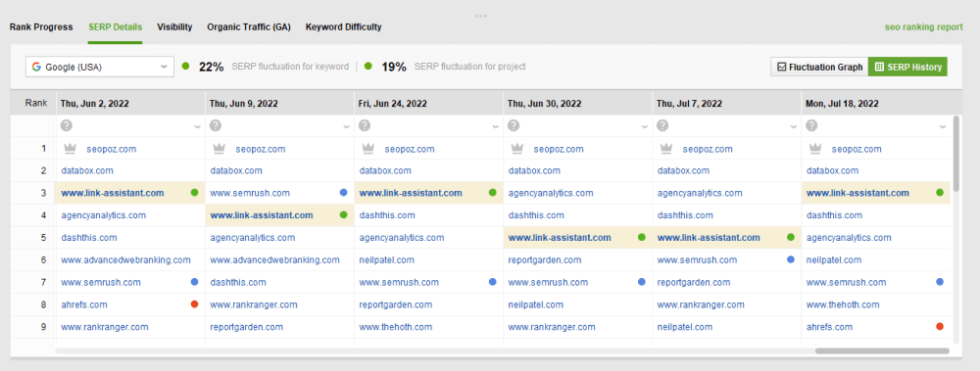This screenshot has width=980, height=371.
Task: Click blue dot beside semrush.com on Jun 9
Action: (x=344, y=193)
